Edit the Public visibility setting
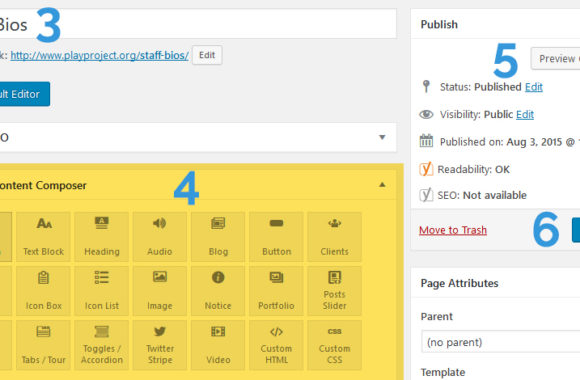The width and height of the screenshot is (580, 380). click(525, 114)
